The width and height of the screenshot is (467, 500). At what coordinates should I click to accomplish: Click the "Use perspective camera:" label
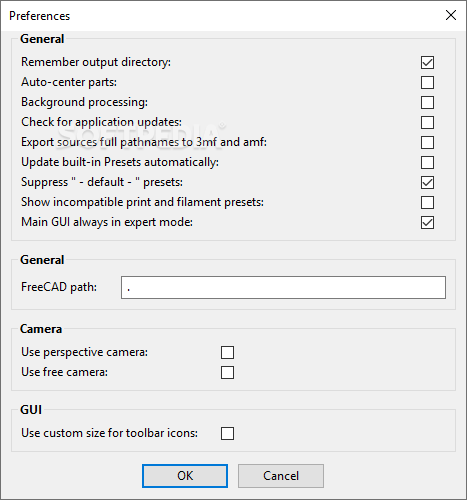tap(84, 352)
